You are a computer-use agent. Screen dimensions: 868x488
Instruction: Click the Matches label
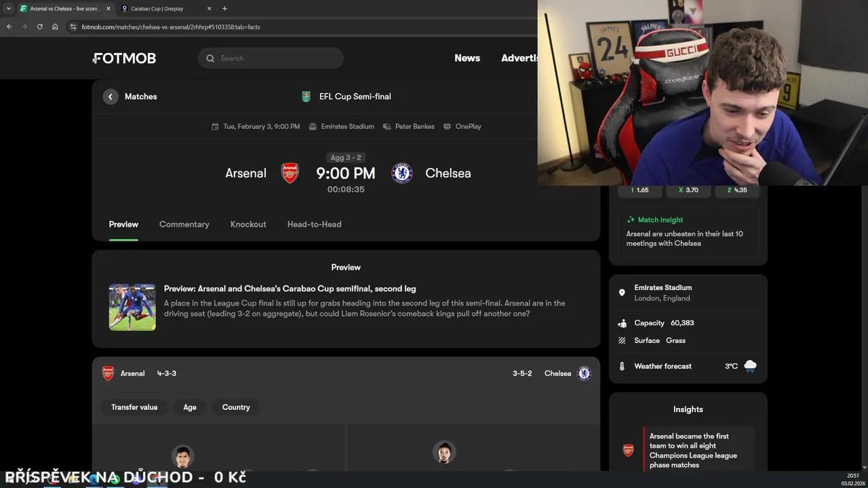[141, 97]
